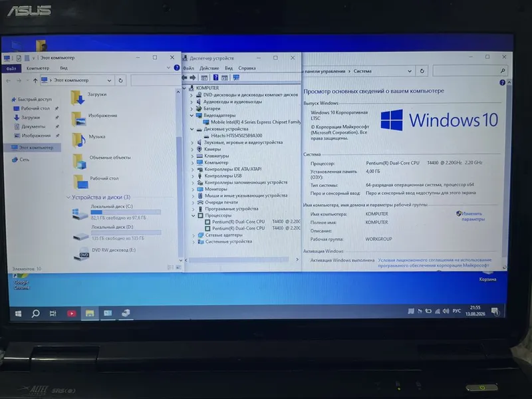532x399 pixels.
Task: Expand the Клавиатуры node
Action: (x=193, y=156)
